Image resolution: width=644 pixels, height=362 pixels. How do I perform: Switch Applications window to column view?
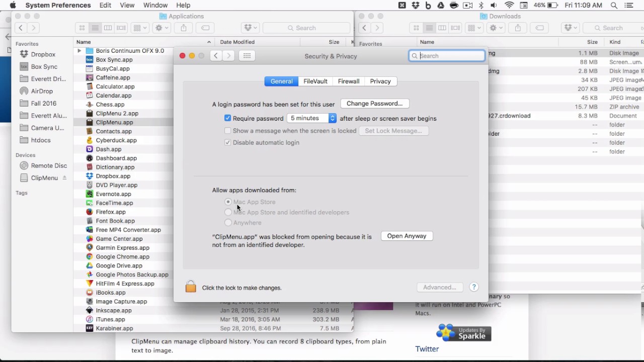point(108,28)
